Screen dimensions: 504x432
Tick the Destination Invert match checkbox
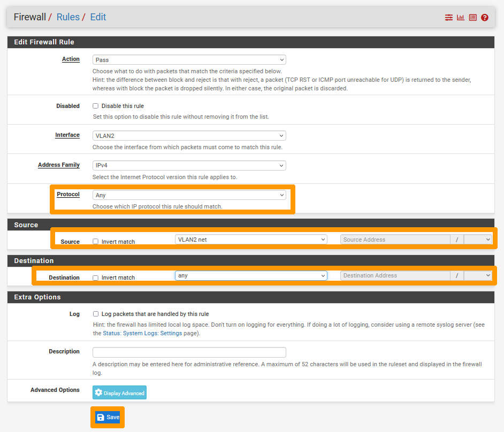[x=96, y=277]
